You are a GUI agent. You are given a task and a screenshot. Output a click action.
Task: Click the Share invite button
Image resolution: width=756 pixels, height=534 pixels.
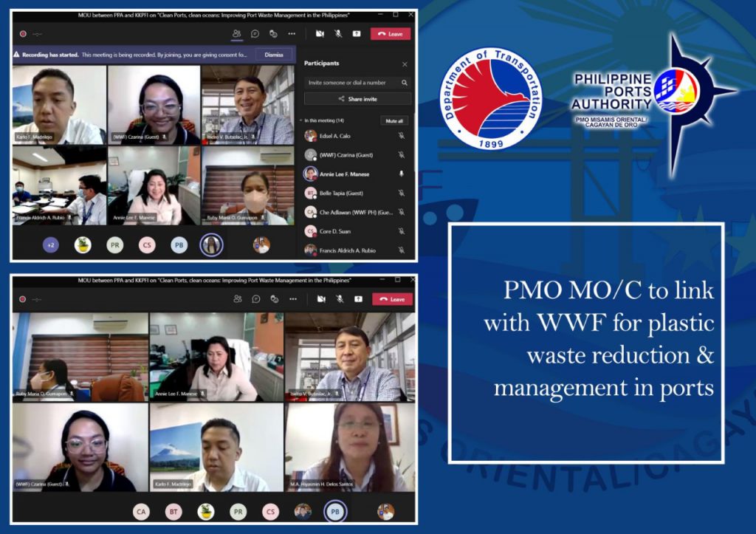pos(357,99)
